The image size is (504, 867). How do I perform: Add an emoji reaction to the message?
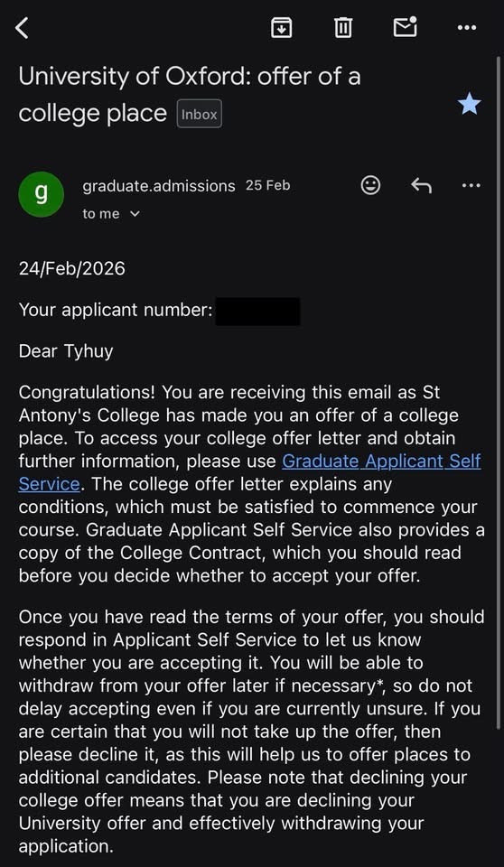click(370, 186)
